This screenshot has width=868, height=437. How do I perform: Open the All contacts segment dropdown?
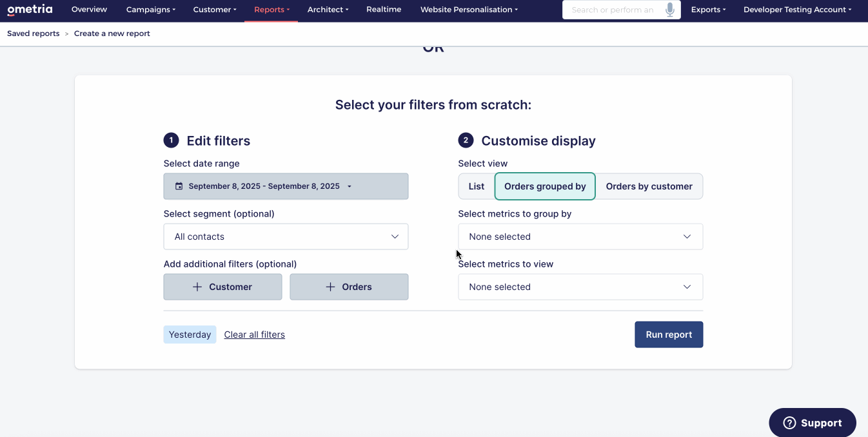286,236
